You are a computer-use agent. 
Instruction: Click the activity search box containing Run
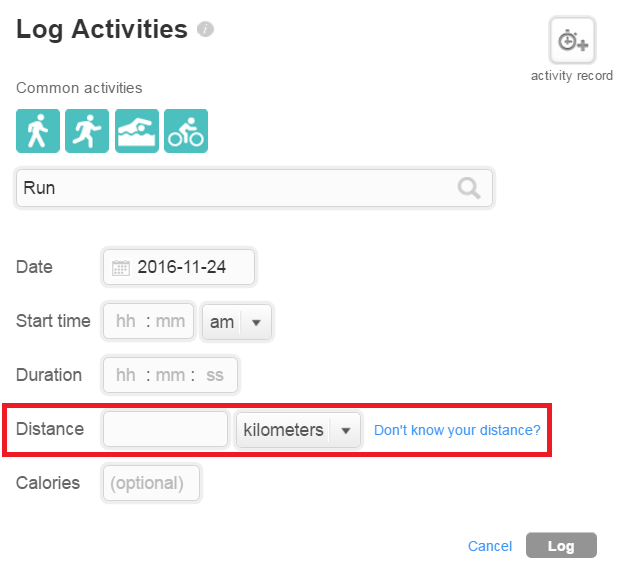tap(254, 188)
